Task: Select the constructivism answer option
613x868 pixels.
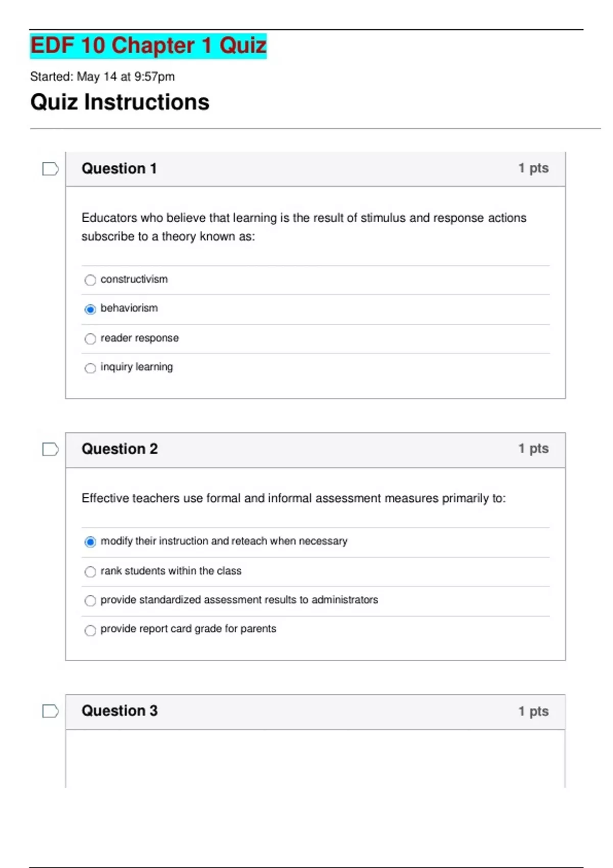Action: (x=90, y=280)
